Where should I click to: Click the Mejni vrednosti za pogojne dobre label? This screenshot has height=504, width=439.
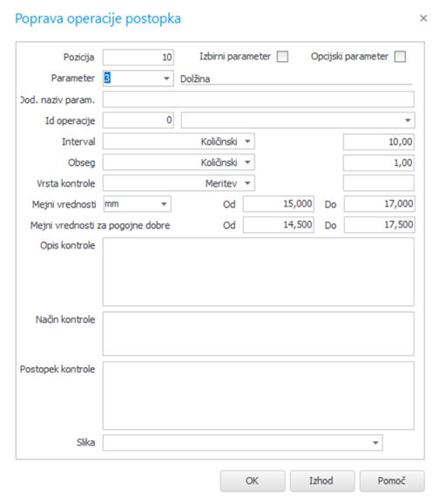(100, 225)
